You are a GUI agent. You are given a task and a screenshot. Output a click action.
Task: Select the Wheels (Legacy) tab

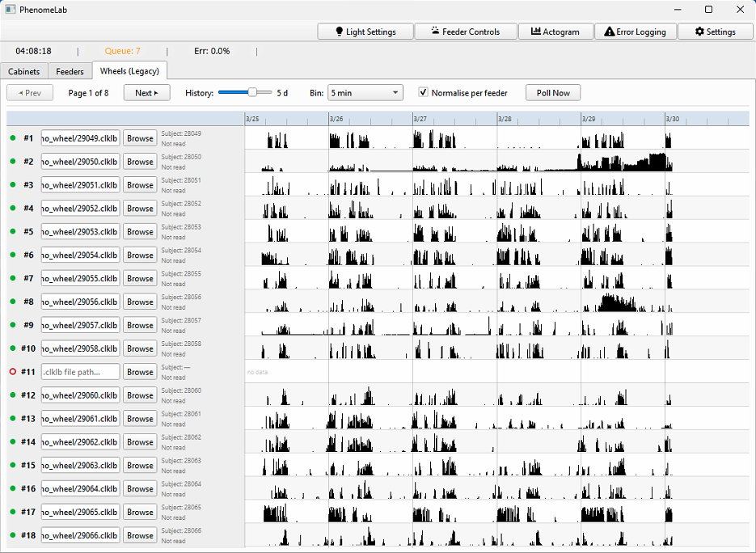click(x=129, y=71)
